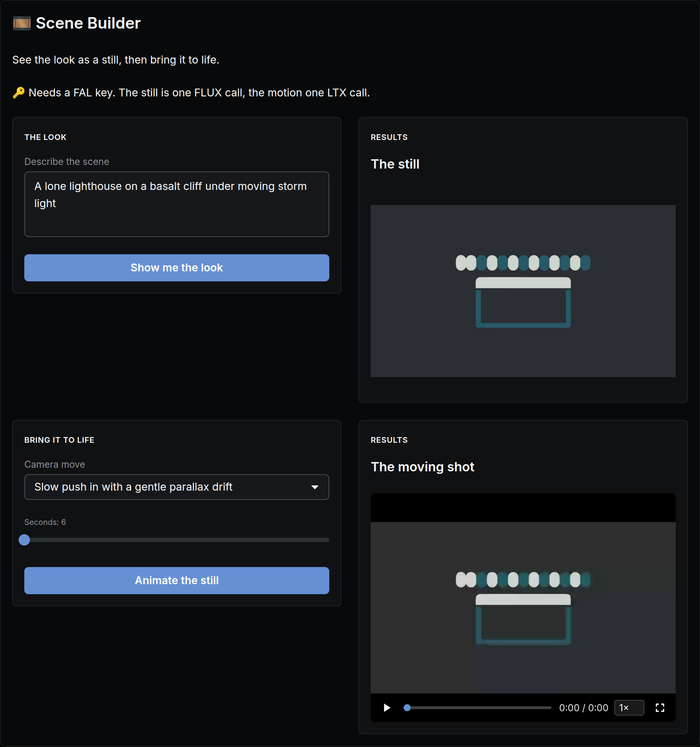This screenshot has width=700, height=747.
Task: Click 'The still' heading
Action: coord(395,164)
